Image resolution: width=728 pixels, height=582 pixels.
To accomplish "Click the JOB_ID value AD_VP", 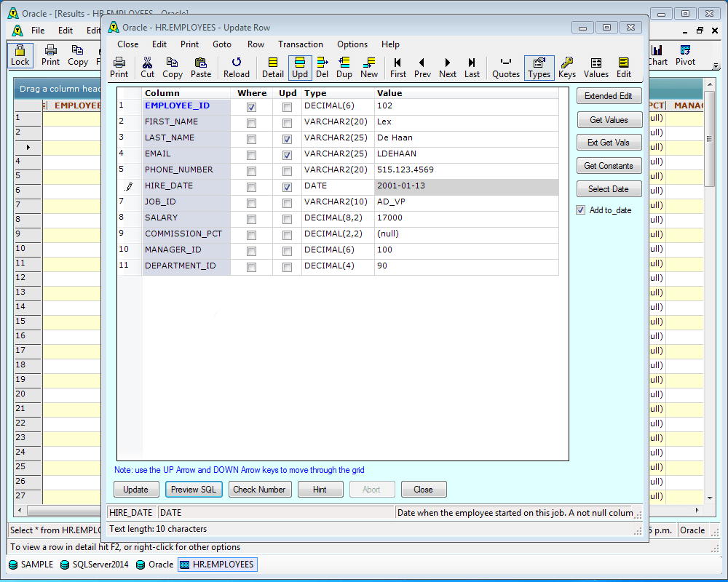I will click(466, 202).
